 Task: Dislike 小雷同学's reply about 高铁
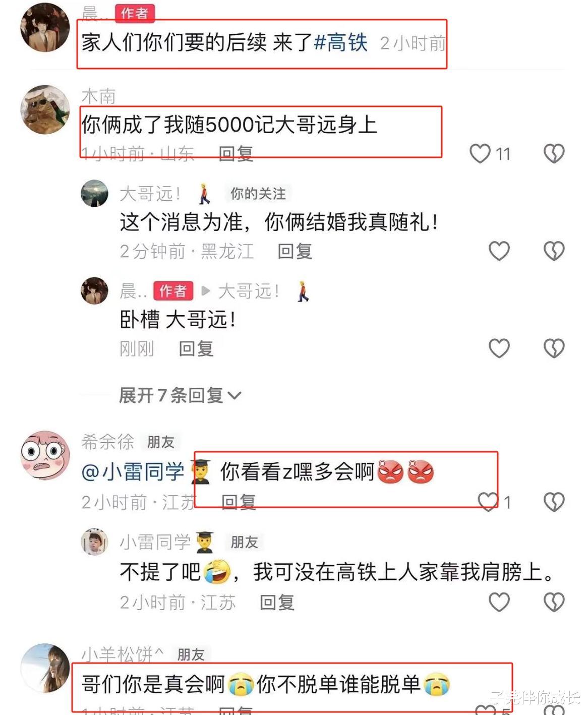tap(554, 602)
